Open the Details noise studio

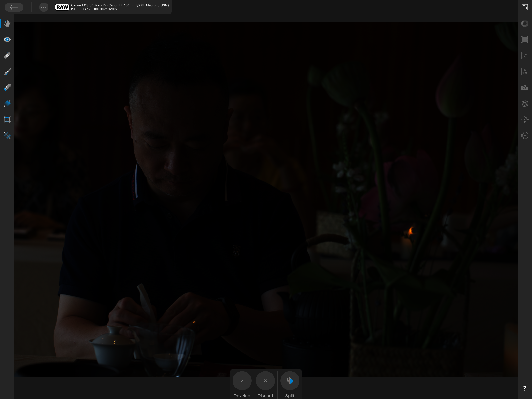(525, 56)
